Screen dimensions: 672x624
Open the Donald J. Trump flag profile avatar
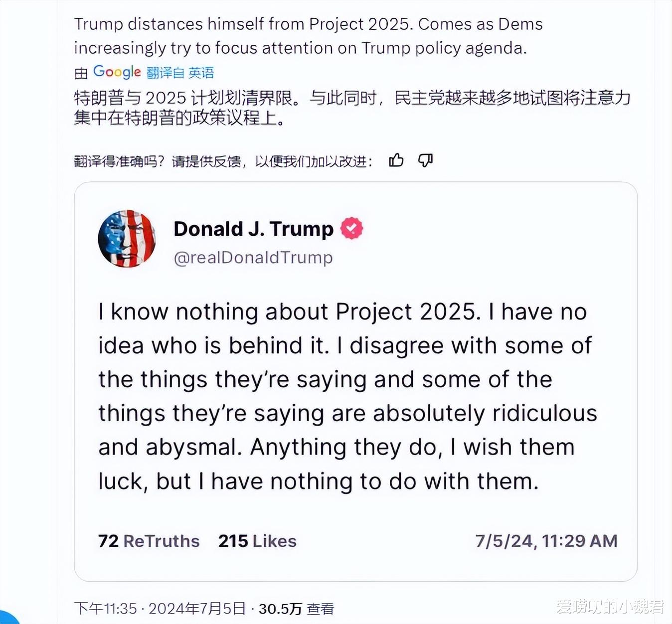coord(127,239)
